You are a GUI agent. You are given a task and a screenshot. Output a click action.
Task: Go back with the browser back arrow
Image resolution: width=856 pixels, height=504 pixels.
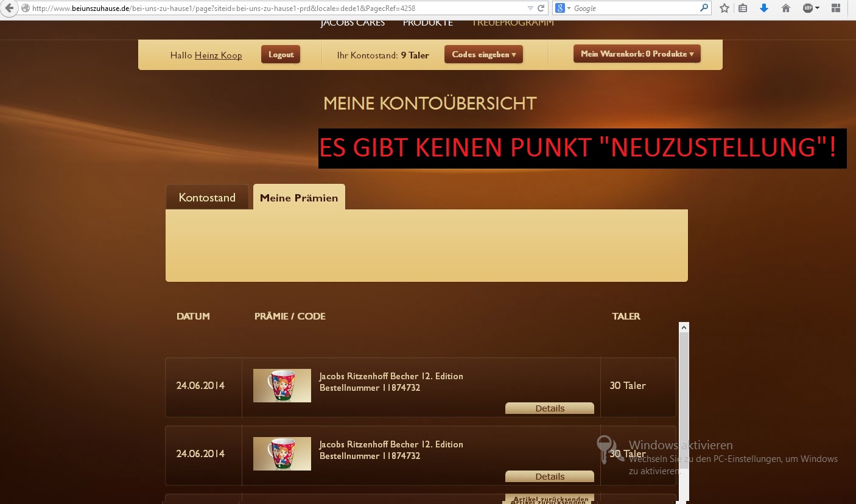pyautogui.click(x=9, y=8)
